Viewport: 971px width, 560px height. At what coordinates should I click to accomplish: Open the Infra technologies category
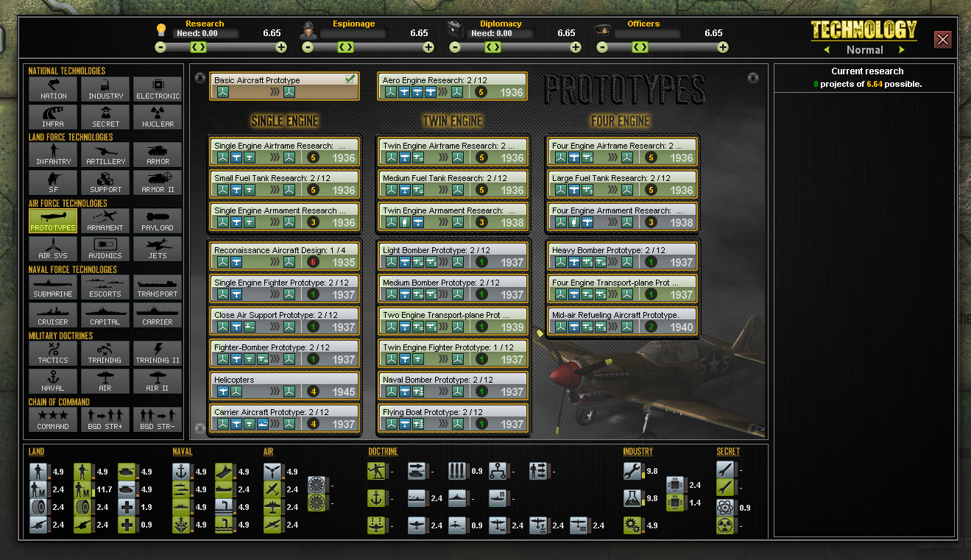coord(53,117)
